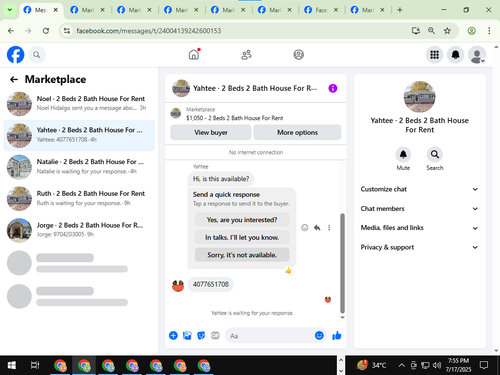Viewport: 500px width, 375px height.
Task: Click the More options button
Action: [297, 133]
